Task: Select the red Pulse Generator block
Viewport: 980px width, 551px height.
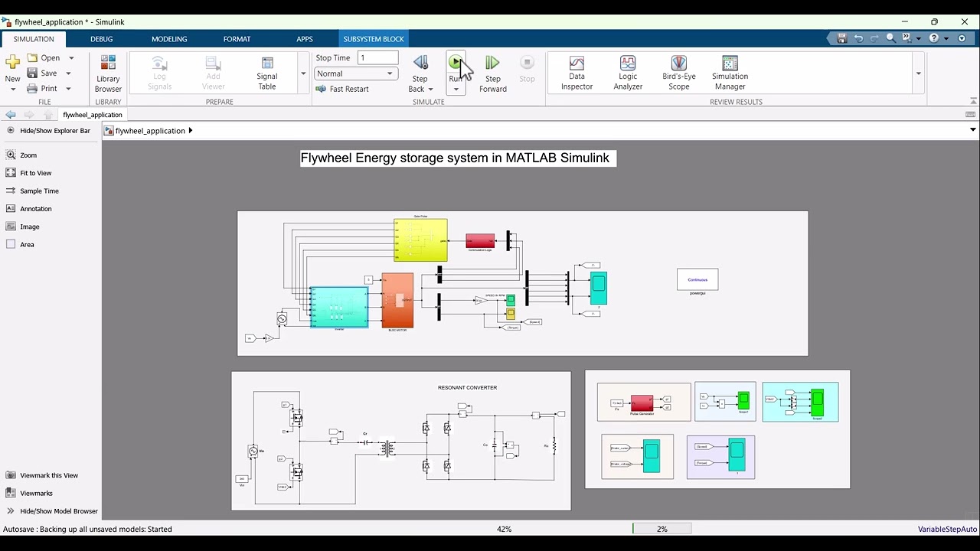Action: (642, 403)
